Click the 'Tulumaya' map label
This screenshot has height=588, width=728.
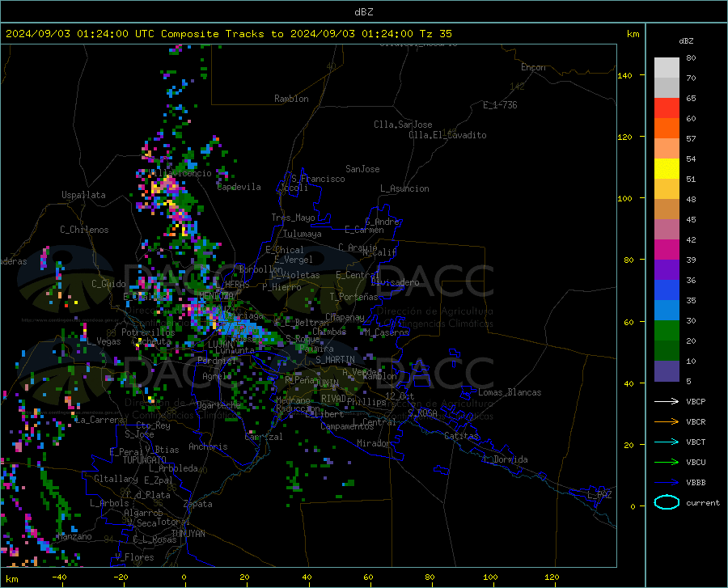(303, 234)
